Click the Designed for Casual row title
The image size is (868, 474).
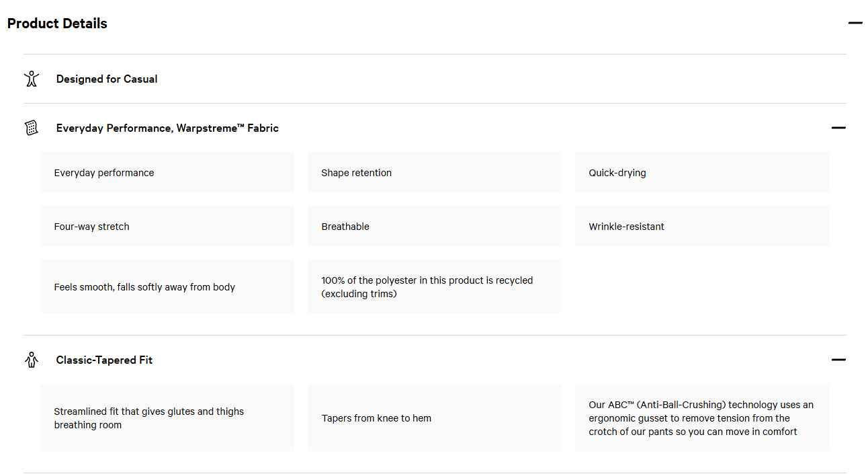(x=107, y=79)
